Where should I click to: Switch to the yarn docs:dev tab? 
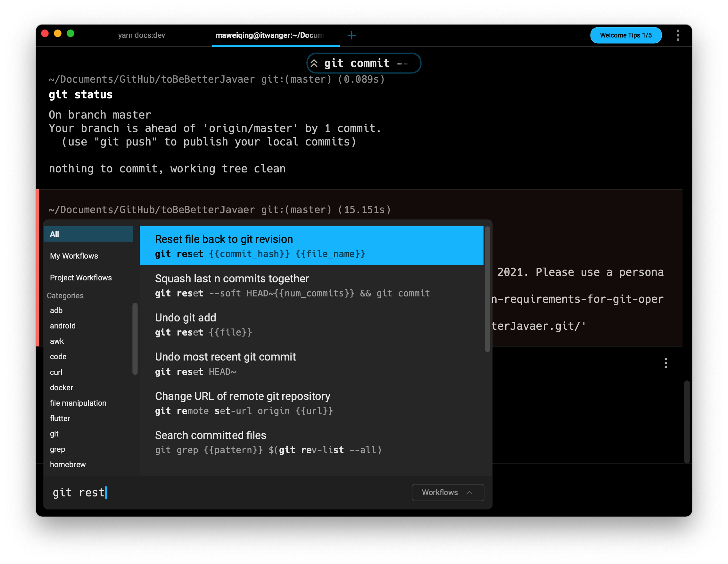(x=141, y=35)
